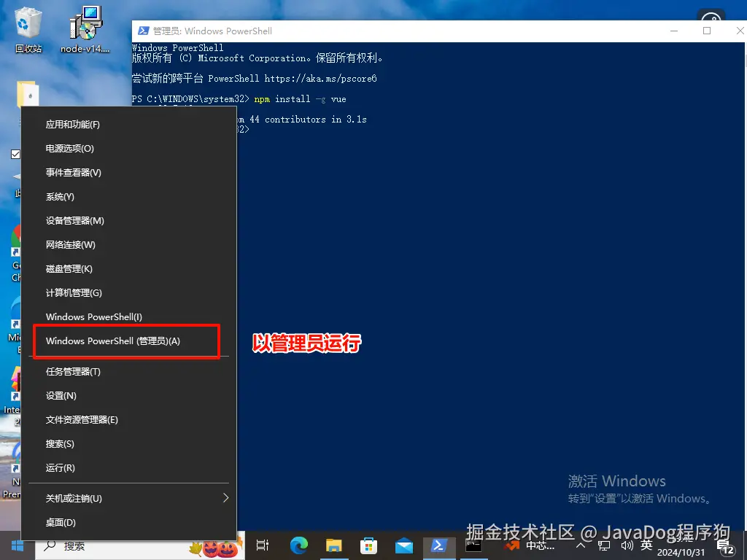Screen dimensions: 747x560
Task: Select node-v14 installer desktop icon
Action: coord(85,28)
